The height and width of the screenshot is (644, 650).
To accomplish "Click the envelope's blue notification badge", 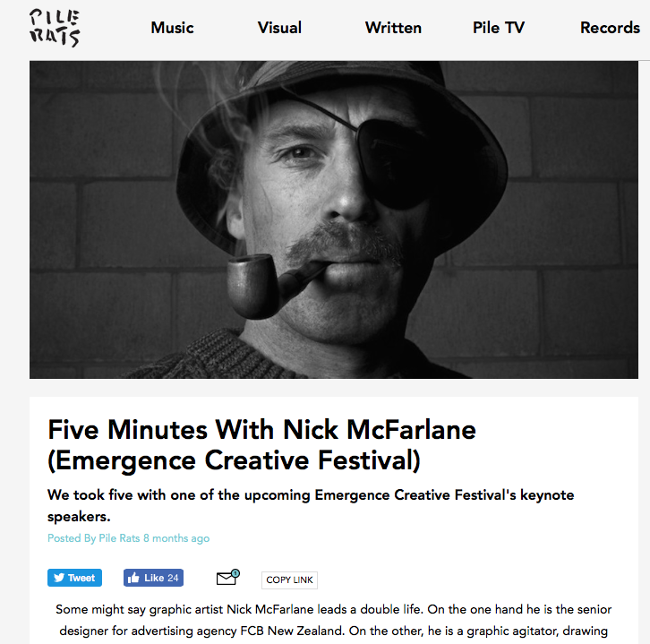I will (x=235, y=573).
